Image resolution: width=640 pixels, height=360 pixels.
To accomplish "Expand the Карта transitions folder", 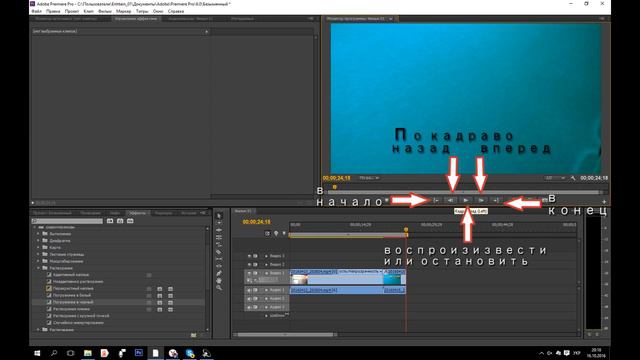I will coord(39,247).
